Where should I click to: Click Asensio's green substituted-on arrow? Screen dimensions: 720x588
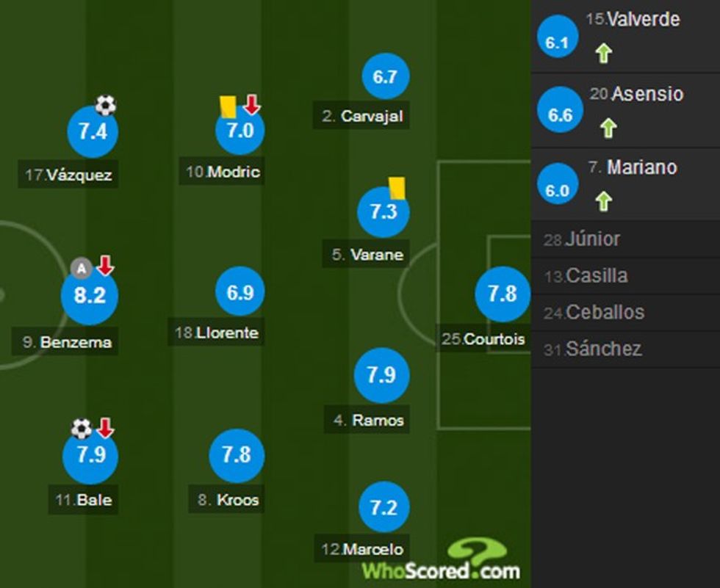pyautogui.click(x=608, y=128)
